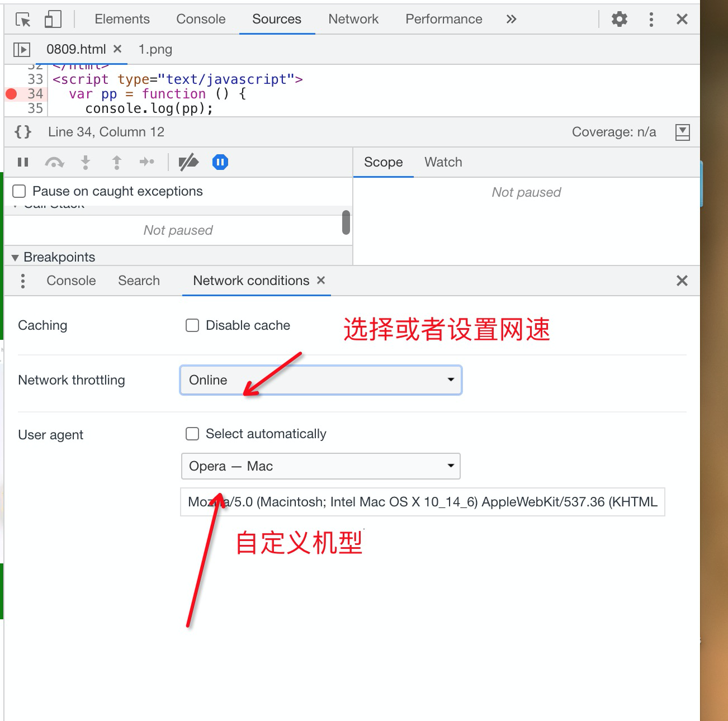
Task: Close the DevTools panel
Action: (x=682, y=20)
